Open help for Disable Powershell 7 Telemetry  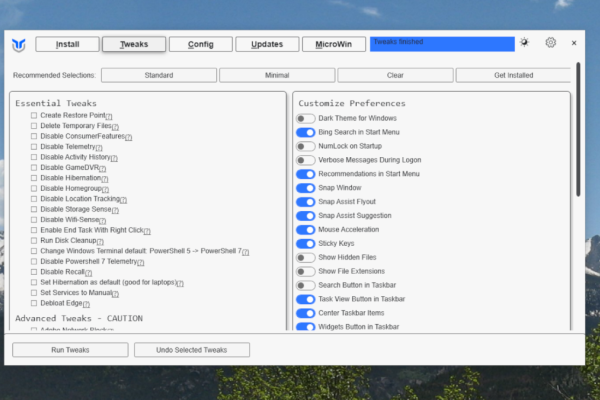point(141,262)
